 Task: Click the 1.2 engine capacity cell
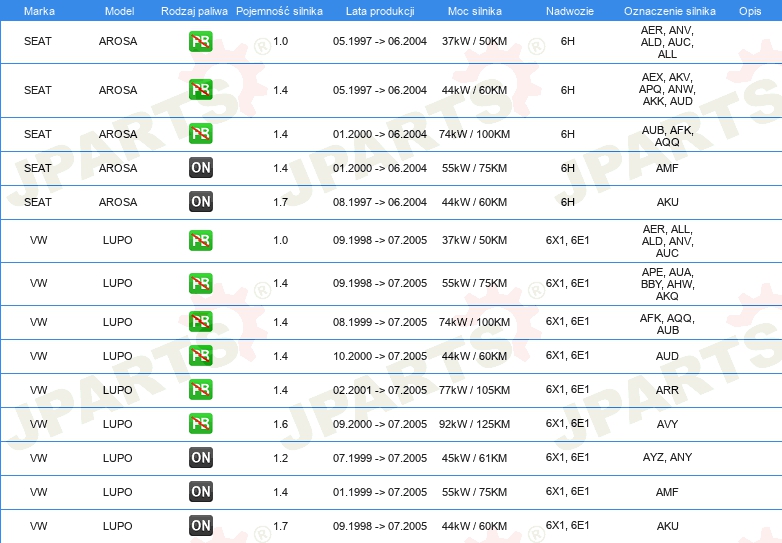point(280,458)
